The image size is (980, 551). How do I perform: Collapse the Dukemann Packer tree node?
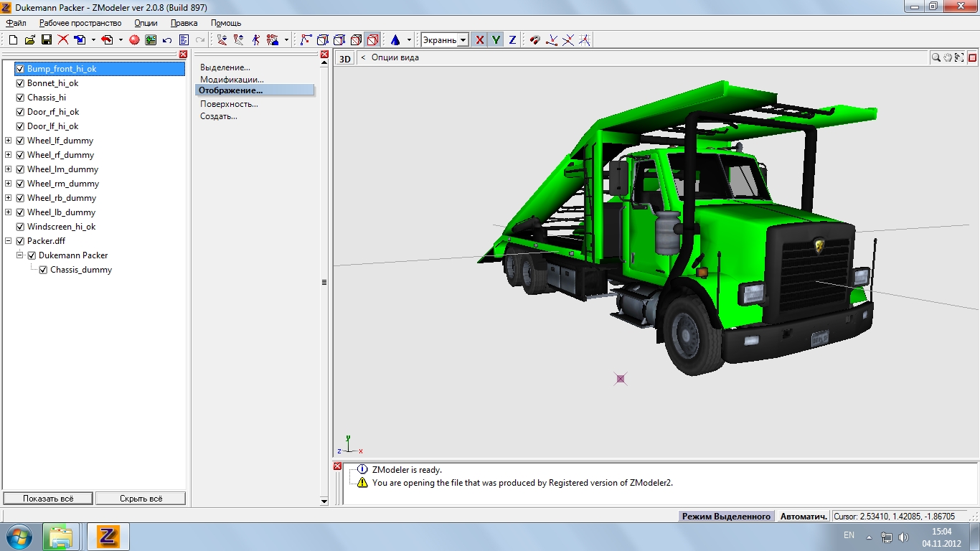20,255
